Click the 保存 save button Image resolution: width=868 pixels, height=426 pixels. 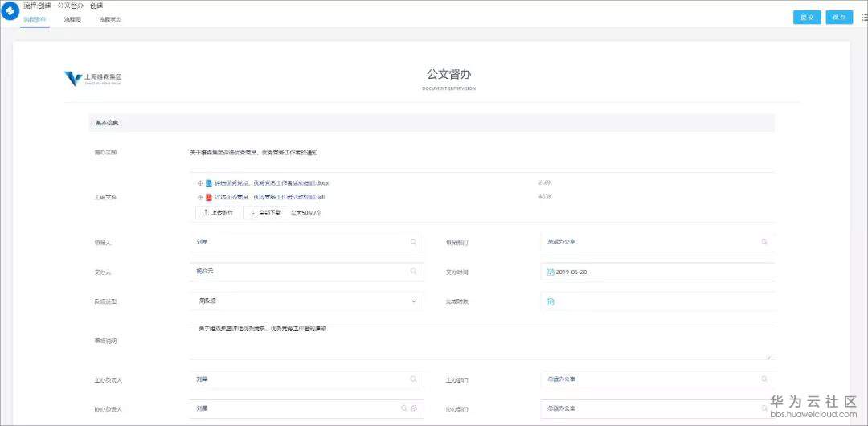pos(840,17)
